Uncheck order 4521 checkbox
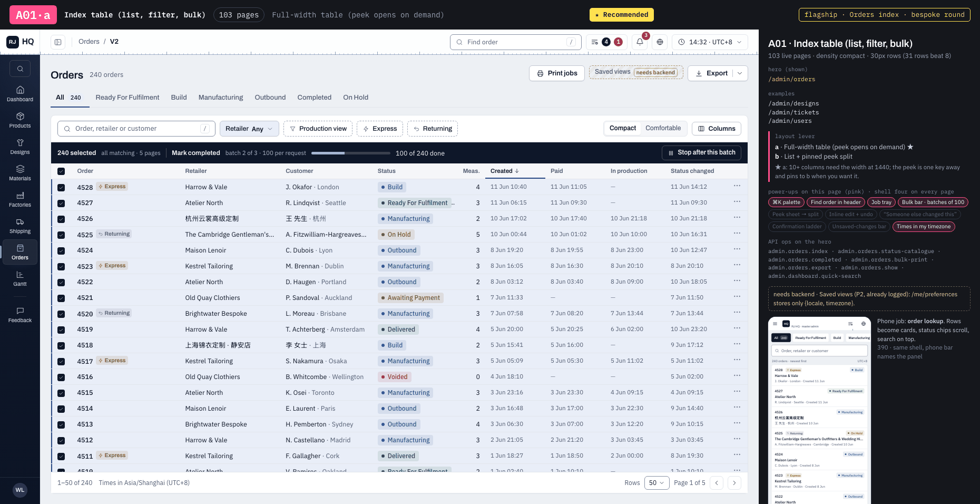 point(61,298)
